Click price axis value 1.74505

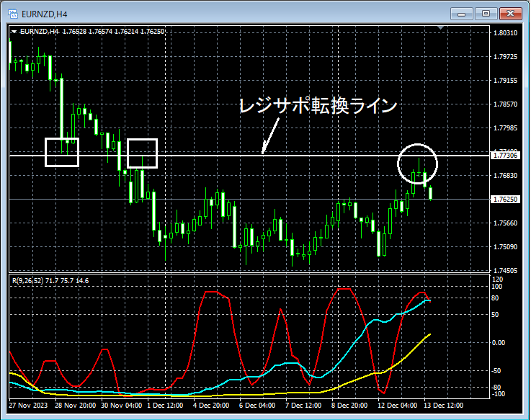[x=505, y=270]
